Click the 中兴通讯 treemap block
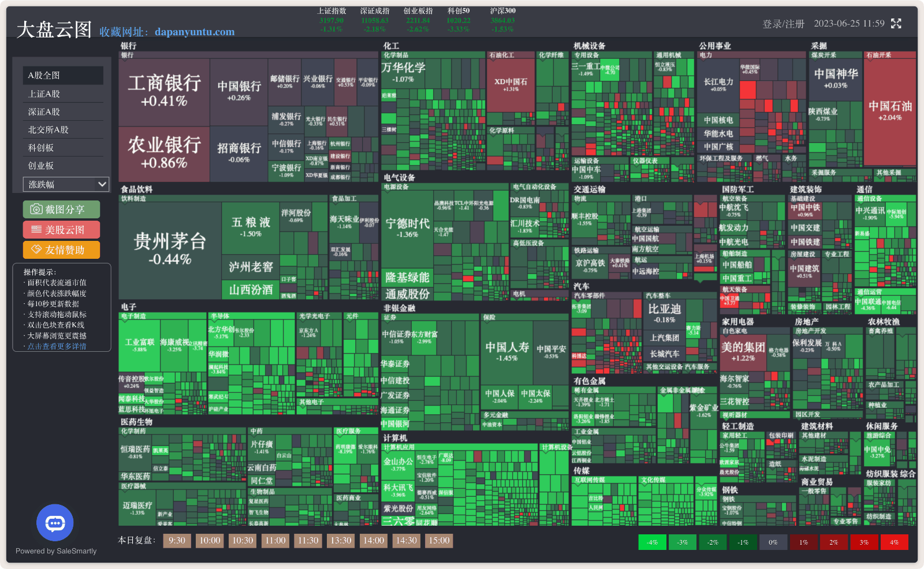This screenshot has height=569, width=924. click(x=870, y=213)
